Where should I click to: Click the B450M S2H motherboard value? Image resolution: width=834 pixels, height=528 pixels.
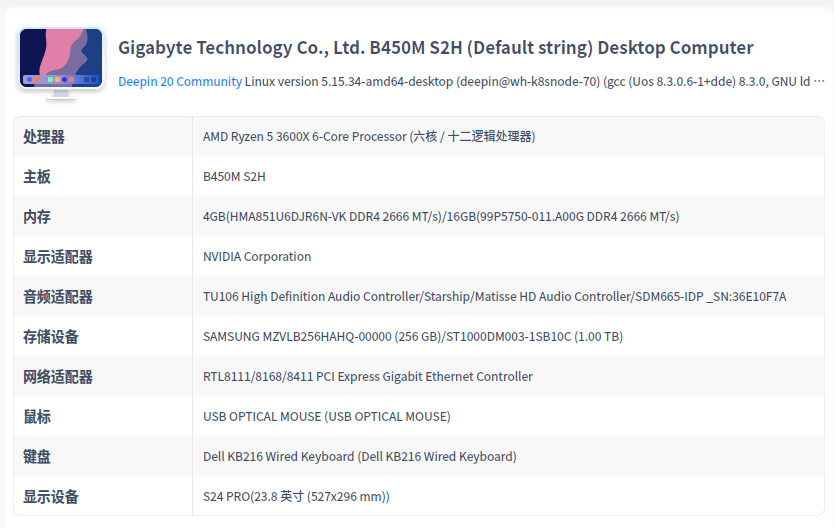(234, 177)
